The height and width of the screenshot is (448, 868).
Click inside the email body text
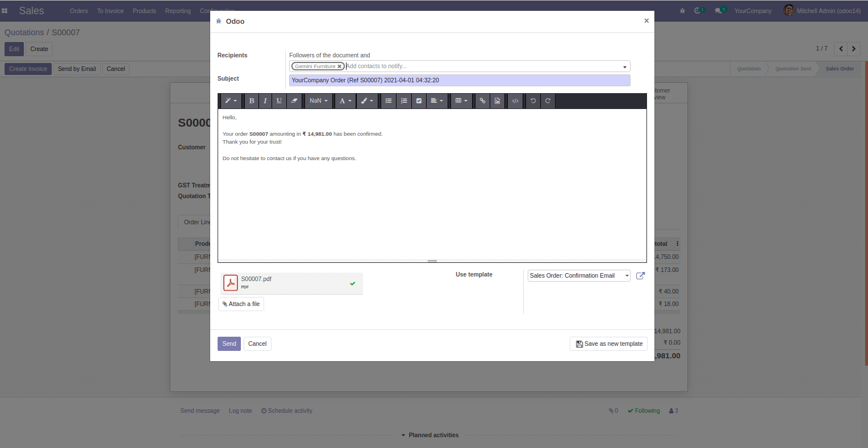(432, 184)
